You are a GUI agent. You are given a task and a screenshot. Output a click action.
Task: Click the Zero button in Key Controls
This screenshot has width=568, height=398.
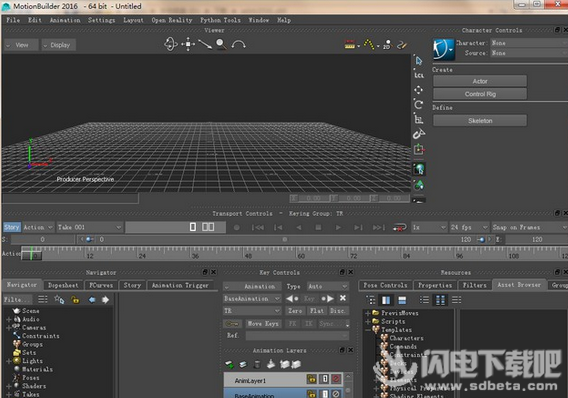pyautogui.click(x=295, y=311)
